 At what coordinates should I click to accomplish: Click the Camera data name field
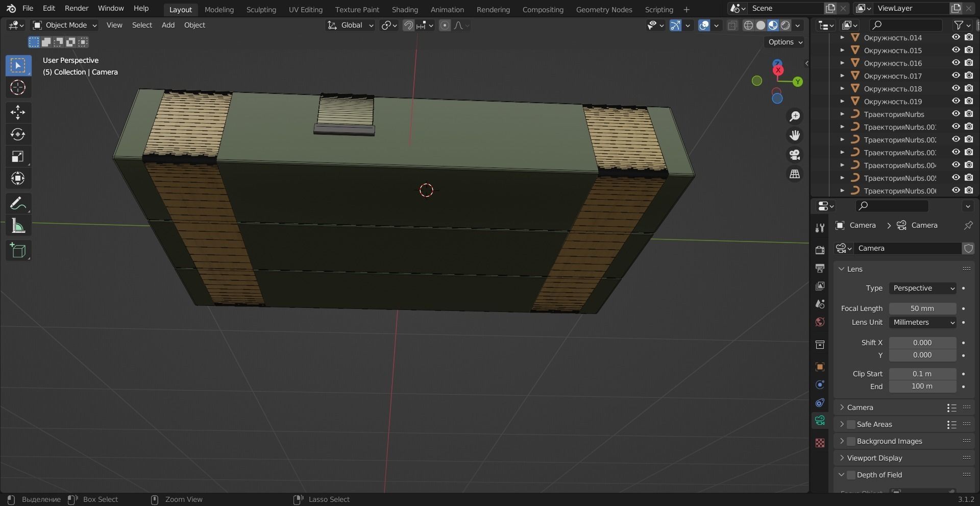point(908,248)
